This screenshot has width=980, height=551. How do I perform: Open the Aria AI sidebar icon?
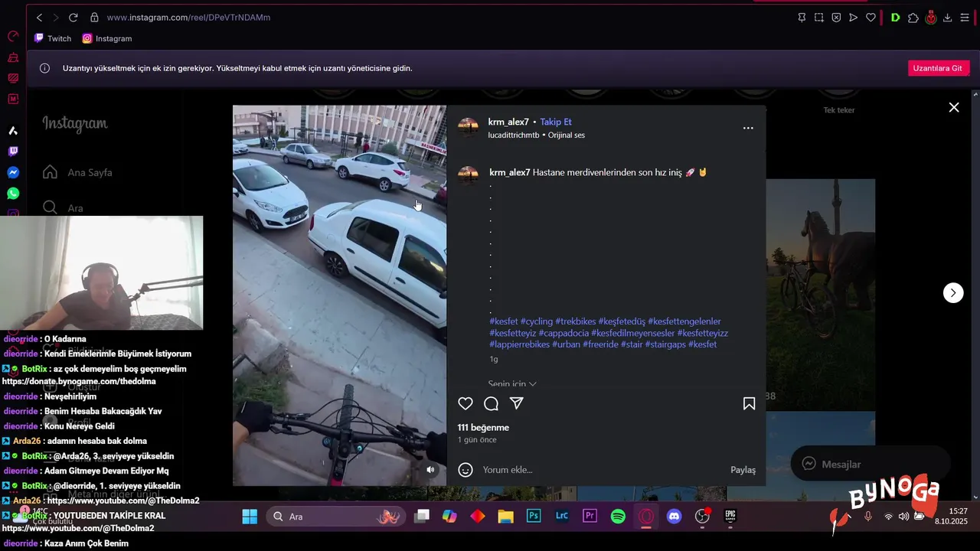[x=13, y=131]
